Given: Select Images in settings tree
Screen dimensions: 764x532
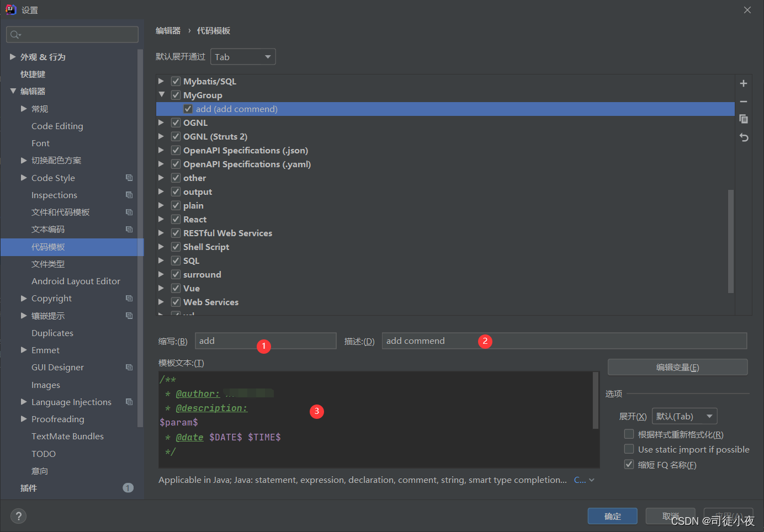Looking at the screenshot, I should click(46, 385).
